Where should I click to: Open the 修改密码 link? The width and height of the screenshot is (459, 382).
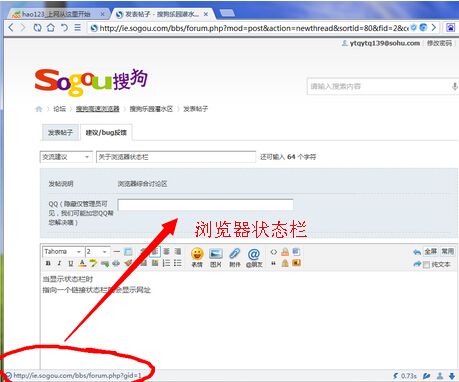[x=439, y=43]
